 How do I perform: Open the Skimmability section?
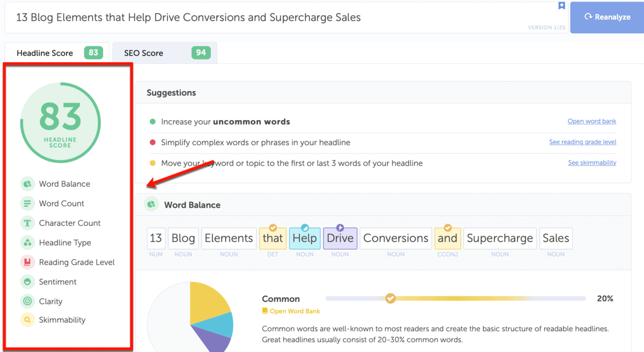click(62, 320)
